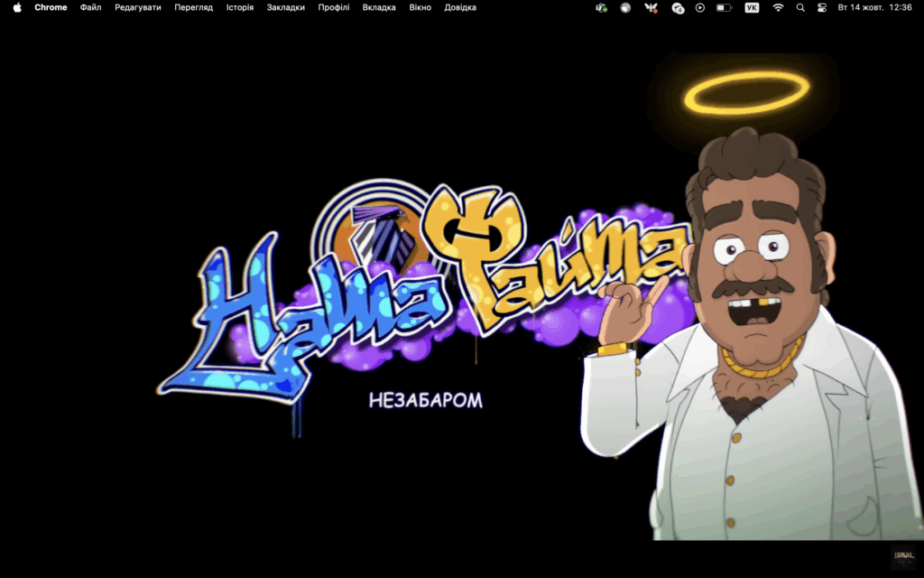Check the battery status icon
The image size is (924, 578).
[x=724, y=7]
